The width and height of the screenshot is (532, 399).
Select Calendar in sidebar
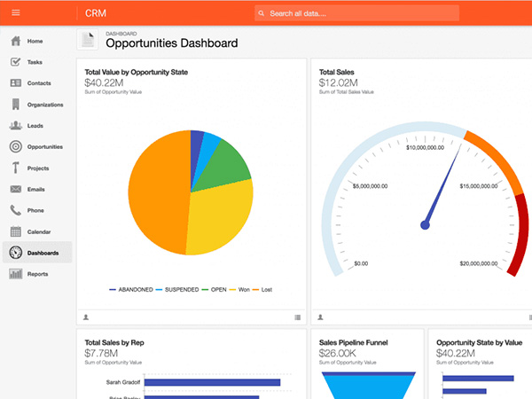[x=37, y=231]
